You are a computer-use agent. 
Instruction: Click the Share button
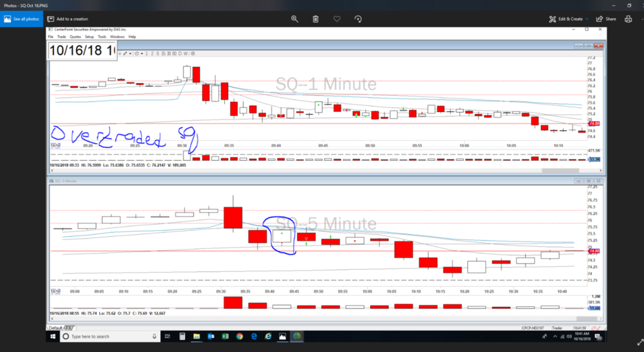coord(606,19)
